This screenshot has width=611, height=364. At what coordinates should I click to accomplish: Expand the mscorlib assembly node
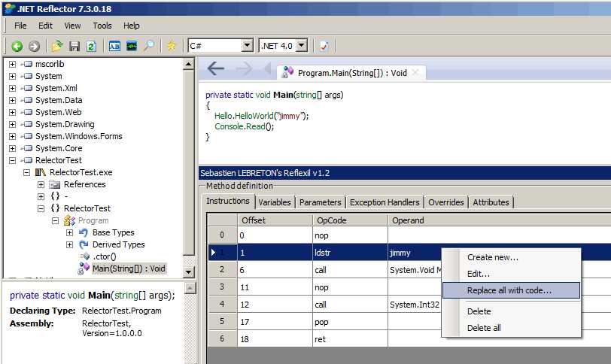tap(13, 64)
